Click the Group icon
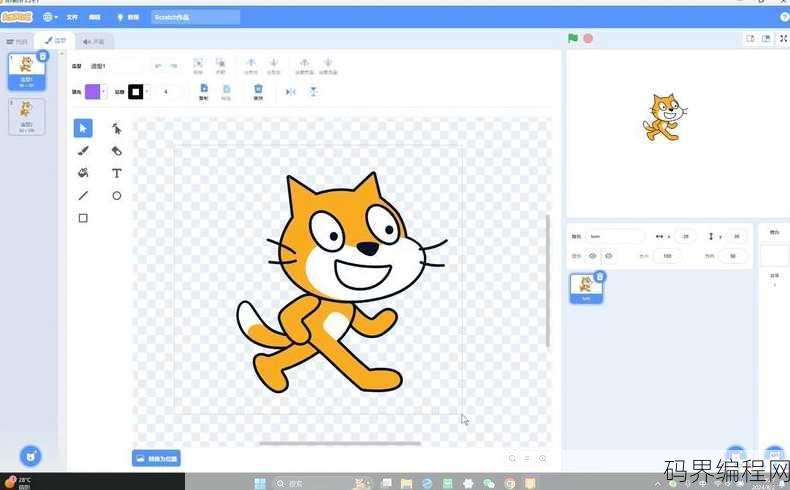 pyautogui.click(x=198, y=65)
